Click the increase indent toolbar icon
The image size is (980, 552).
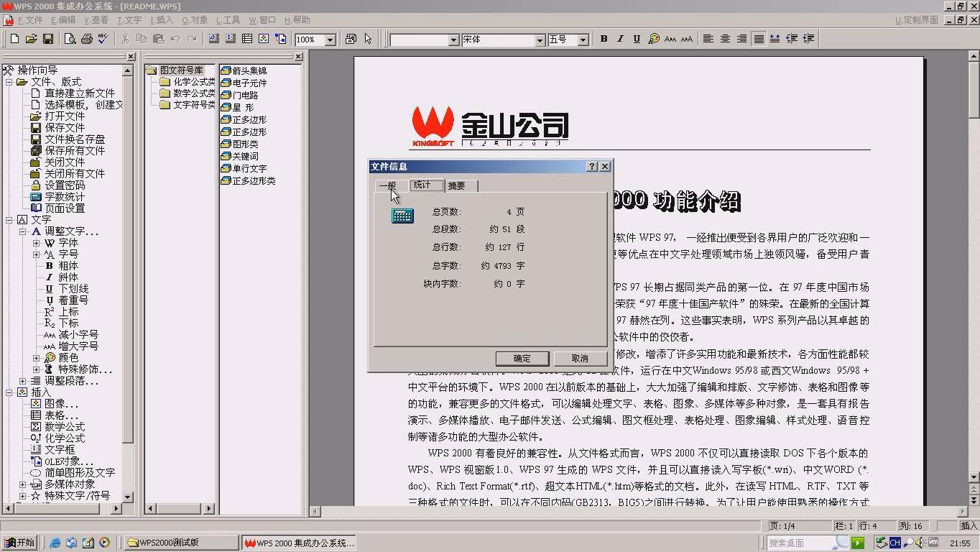click(x=808, y=39)
